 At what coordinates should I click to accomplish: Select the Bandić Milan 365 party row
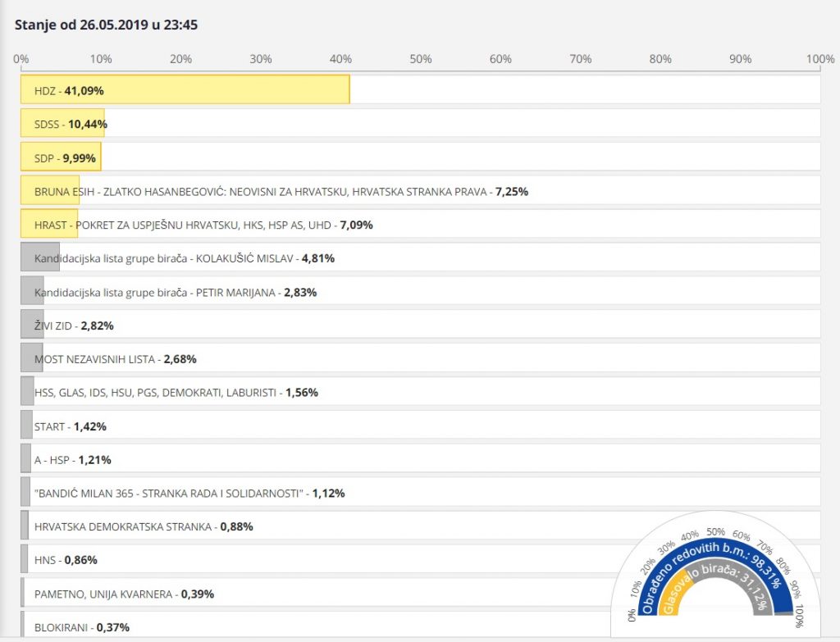(421, 492)
